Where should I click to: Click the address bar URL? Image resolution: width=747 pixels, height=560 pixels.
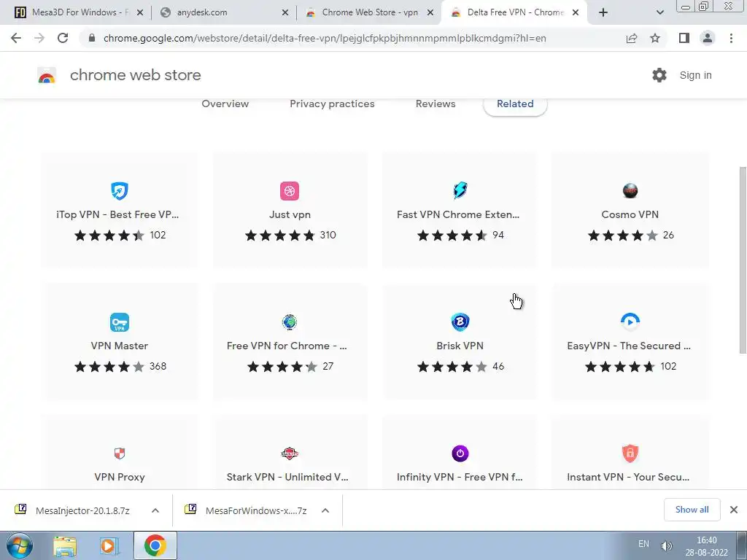[x=325, y=38]
